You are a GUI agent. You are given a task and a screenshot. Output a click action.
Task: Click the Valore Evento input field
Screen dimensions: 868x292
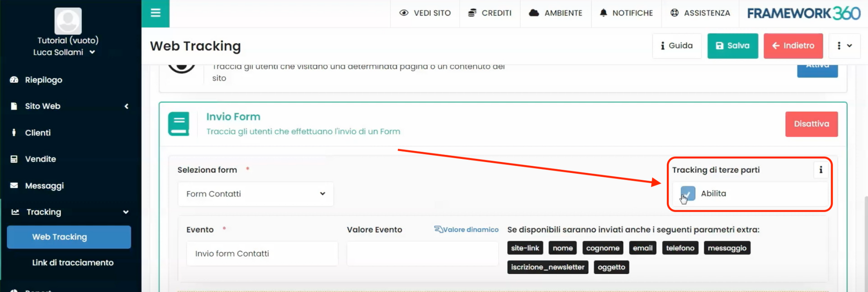click(422, 254)
